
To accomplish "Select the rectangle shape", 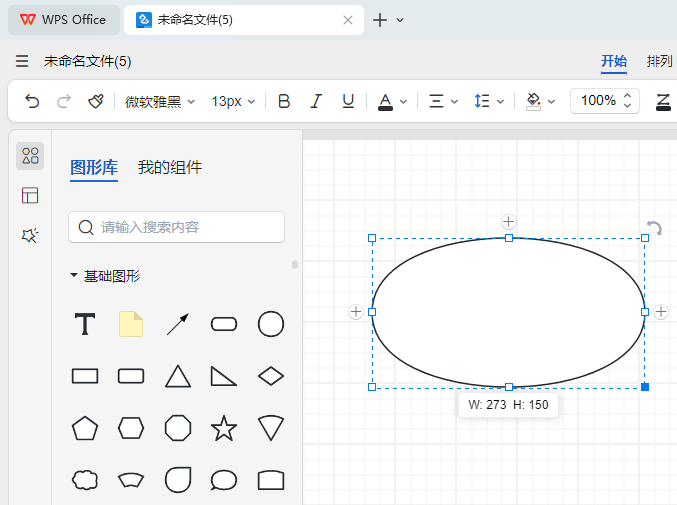I will pyautogui.click(x=85, y=376).
